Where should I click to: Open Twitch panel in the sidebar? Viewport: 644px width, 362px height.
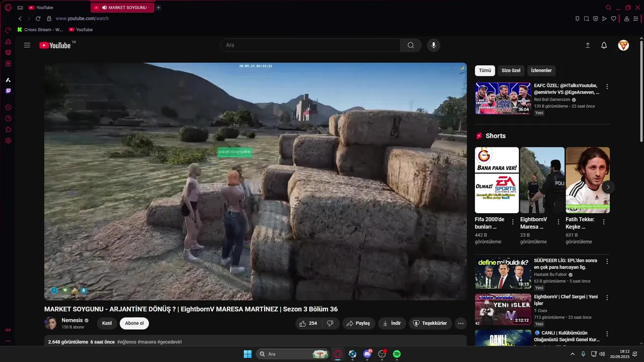8,91
